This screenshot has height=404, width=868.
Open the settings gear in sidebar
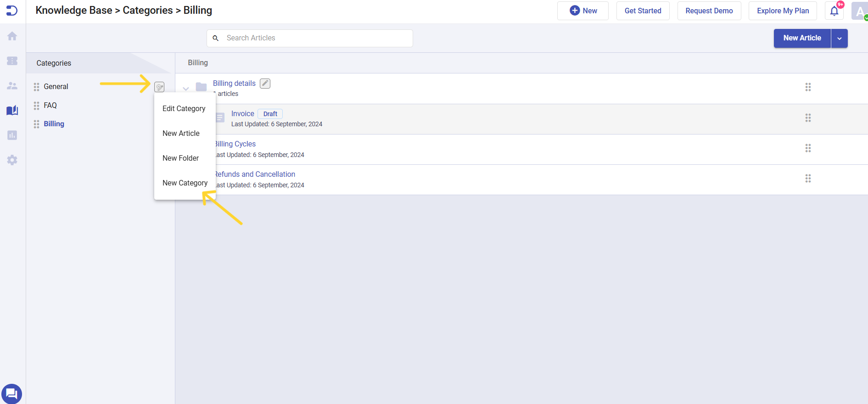pyautogui.click(x=12, y=160)
